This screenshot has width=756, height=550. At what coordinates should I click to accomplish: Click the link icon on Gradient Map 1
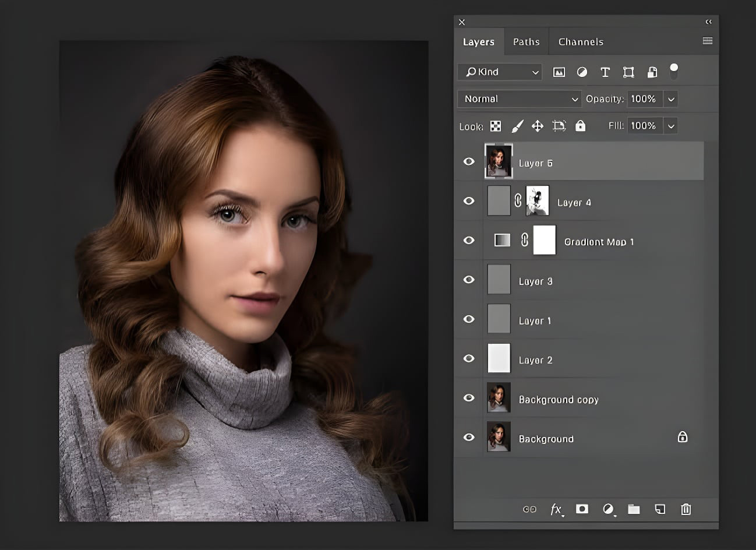click(x=524, y=240)
